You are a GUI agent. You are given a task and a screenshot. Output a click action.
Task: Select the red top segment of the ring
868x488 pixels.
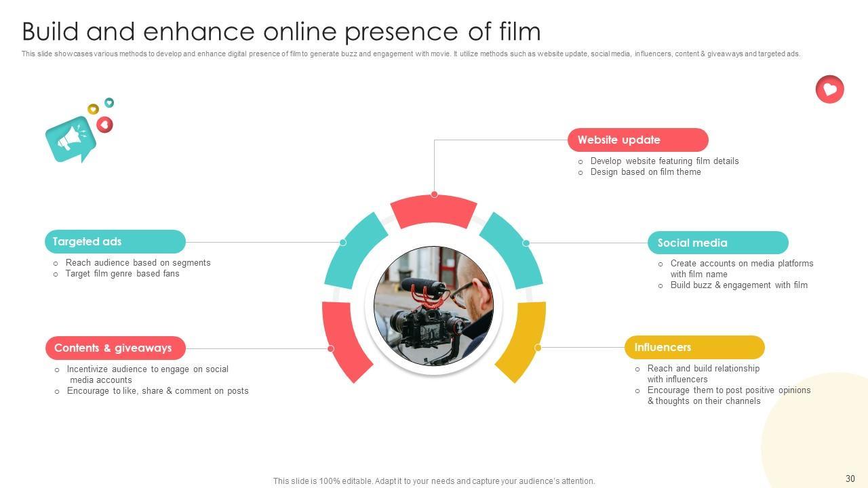434,211
